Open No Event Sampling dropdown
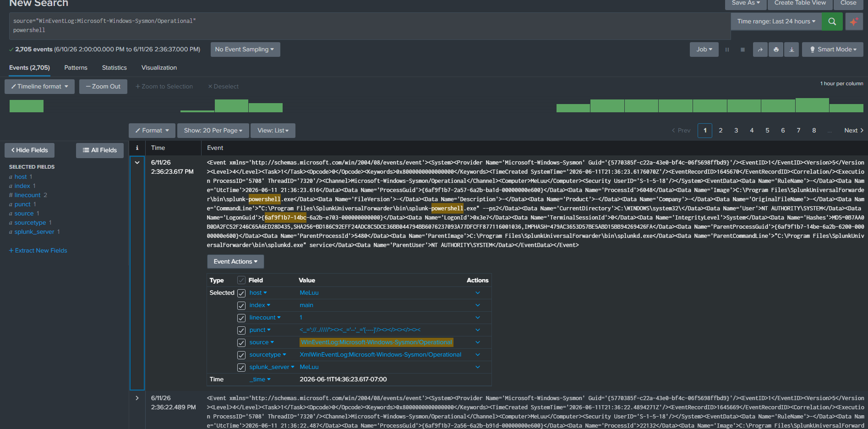The height and width of the screenshot is (429, 868). (x=245, y=49)
